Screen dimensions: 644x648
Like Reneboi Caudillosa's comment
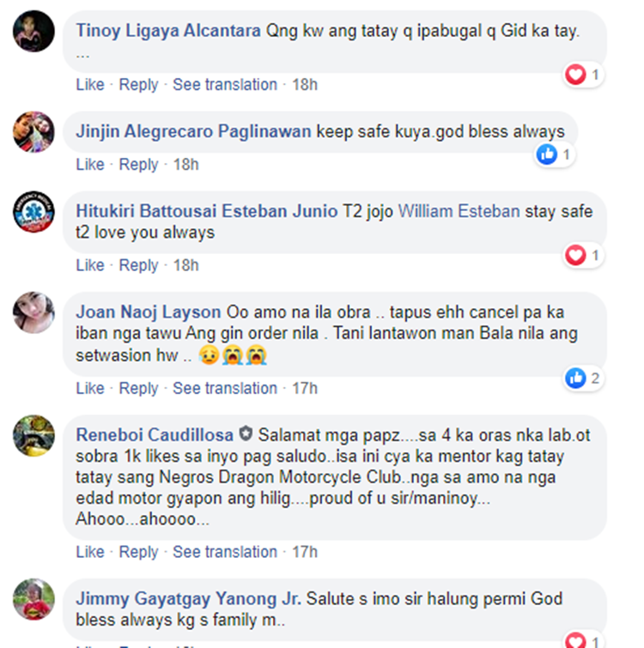[x=89, y=552]
